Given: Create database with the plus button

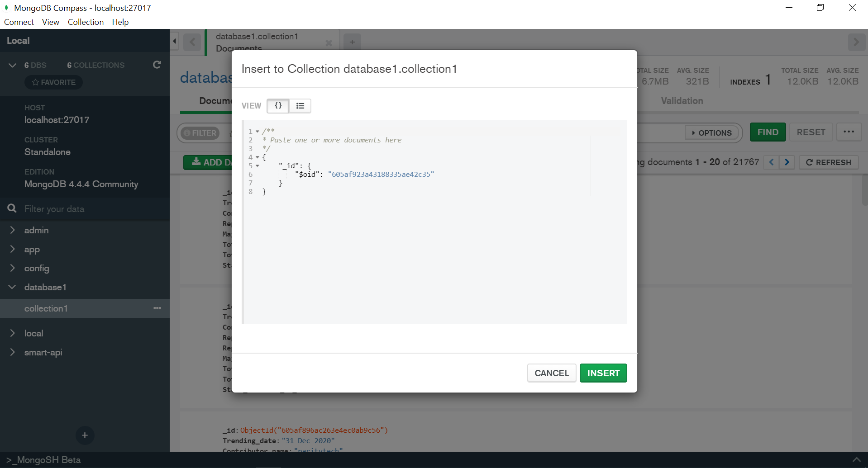Looking at the screenshot, I should pyautogui.click(x=85, y=435).
